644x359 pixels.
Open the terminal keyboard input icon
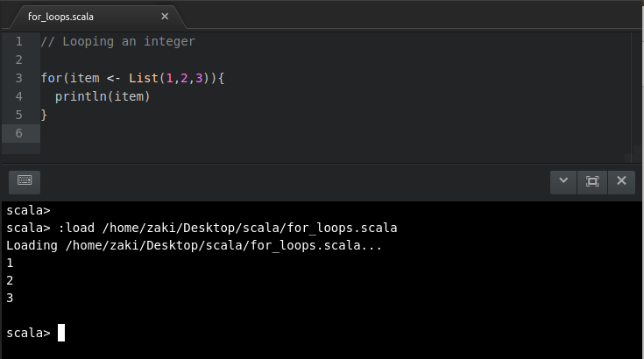click(25, 182)
